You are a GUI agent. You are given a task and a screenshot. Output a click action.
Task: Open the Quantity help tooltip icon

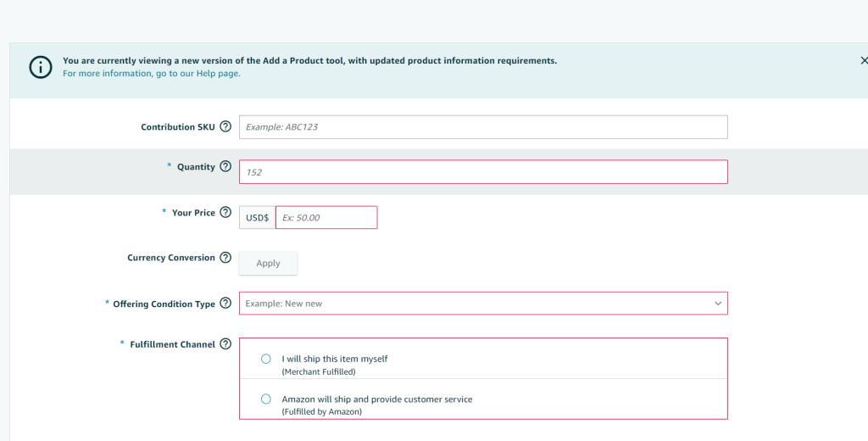(225, 166)
